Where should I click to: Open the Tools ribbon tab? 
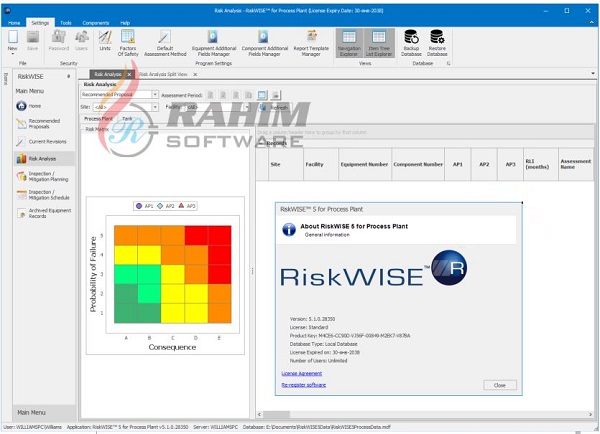pos(66,23)
